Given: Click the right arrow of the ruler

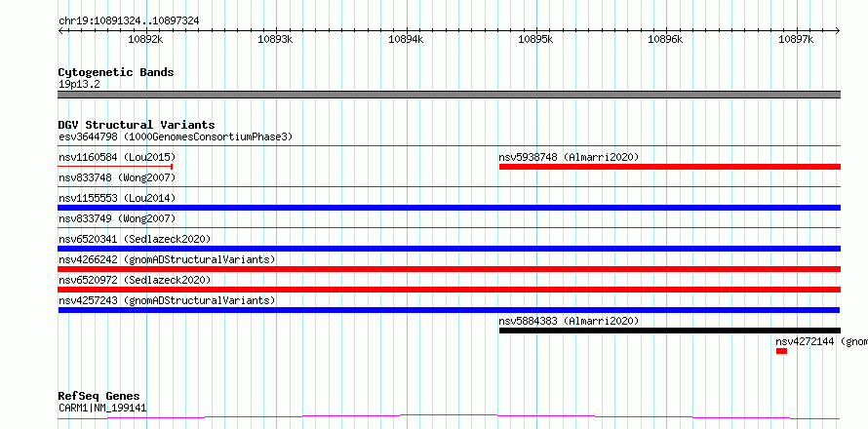Looking at the screenshot, I should click(x=838, y=30).
